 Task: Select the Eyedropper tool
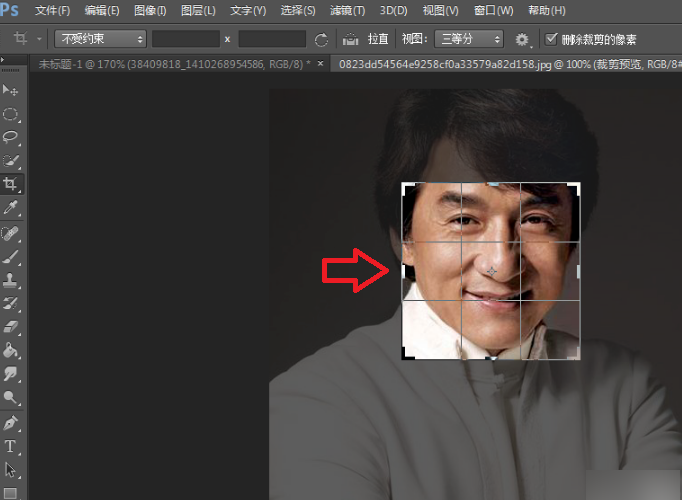[x=10, y=208]
